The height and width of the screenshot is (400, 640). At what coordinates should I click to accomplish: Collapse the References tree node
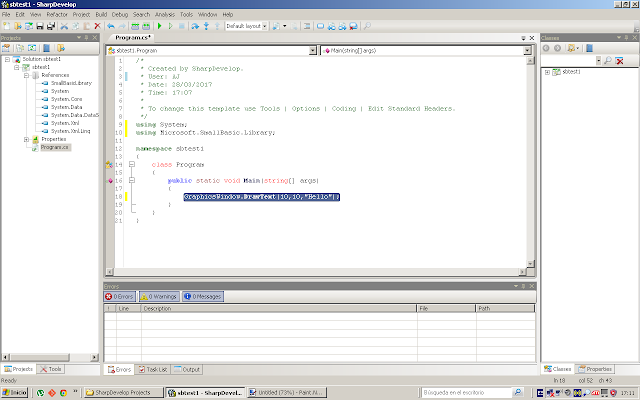click(27, 75)
